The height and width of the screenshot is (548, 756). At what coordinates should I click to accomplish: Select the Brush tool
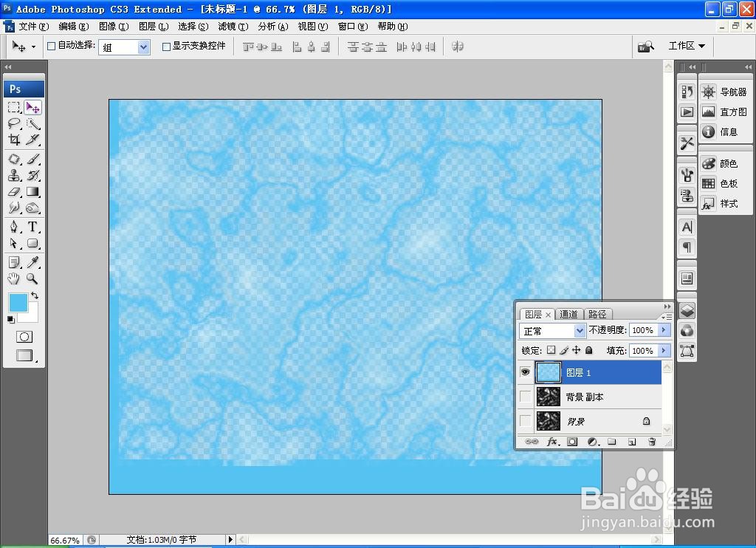tap(32, 159)
